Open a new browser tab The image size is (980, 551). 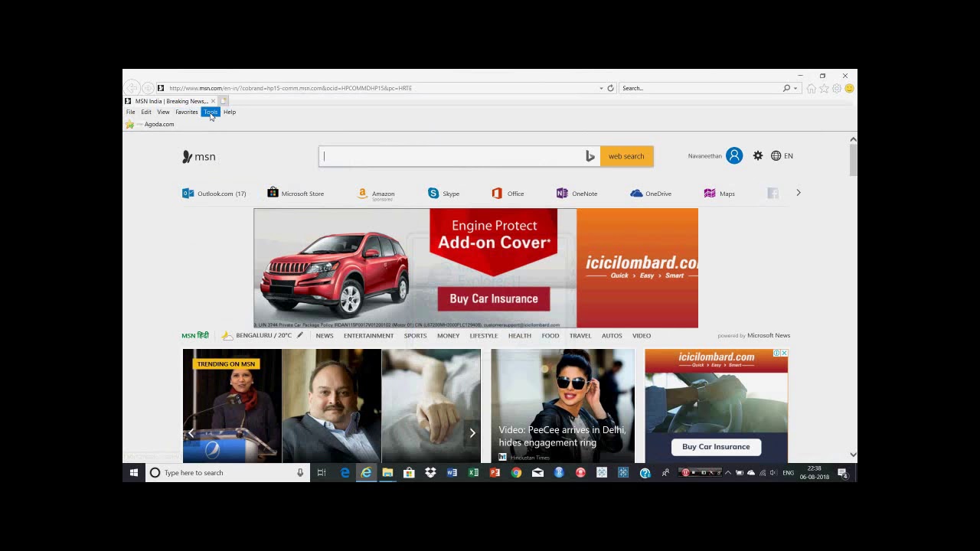coord(224,101)
